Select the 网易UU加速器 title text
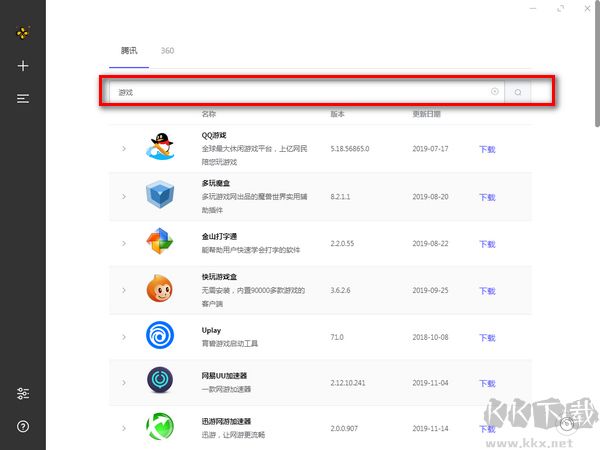The width and height of the screenshot is (600, 450). 224,376
